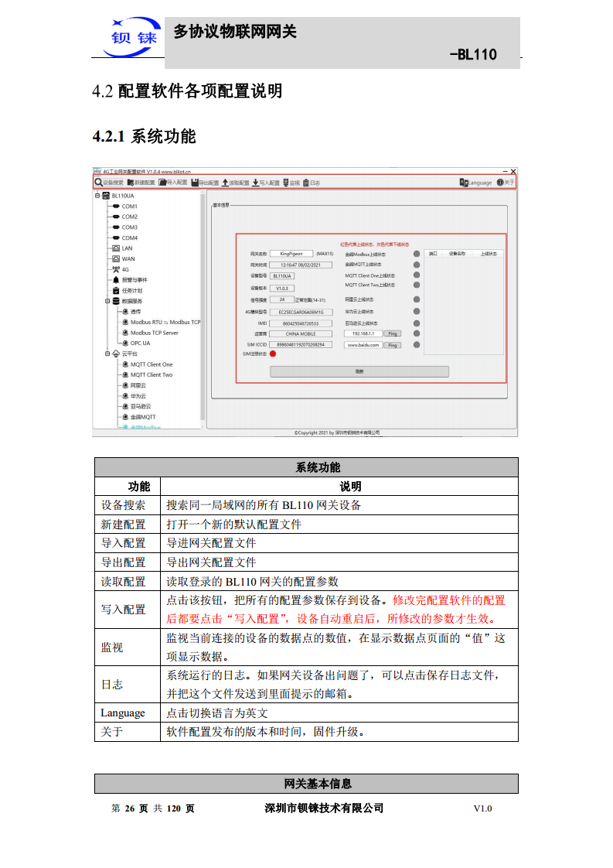Open the 日志 log toolbar item
The height and width of the screenshot is (868, 613).
[312, 183]
